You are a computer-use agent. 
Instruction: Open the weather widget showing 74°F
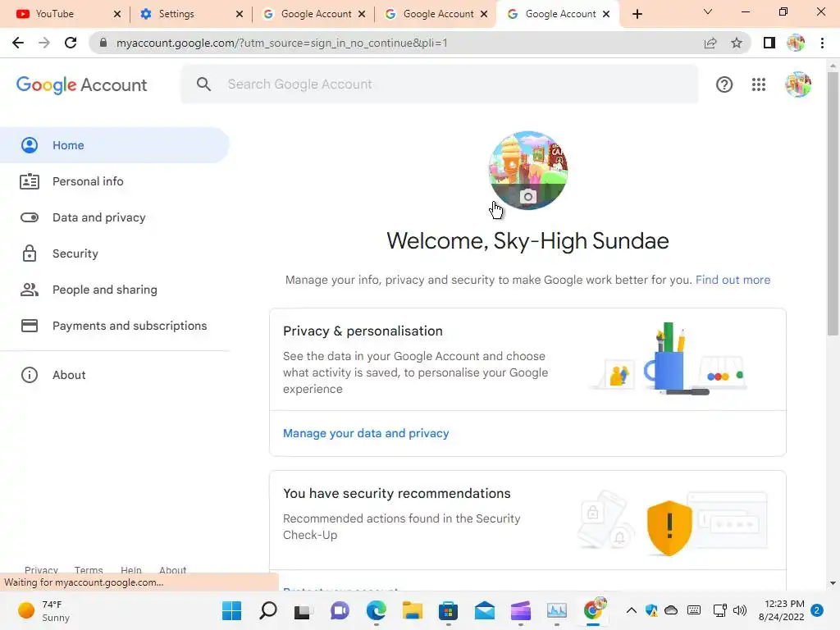pyautogui.click(x=44, y=610)
